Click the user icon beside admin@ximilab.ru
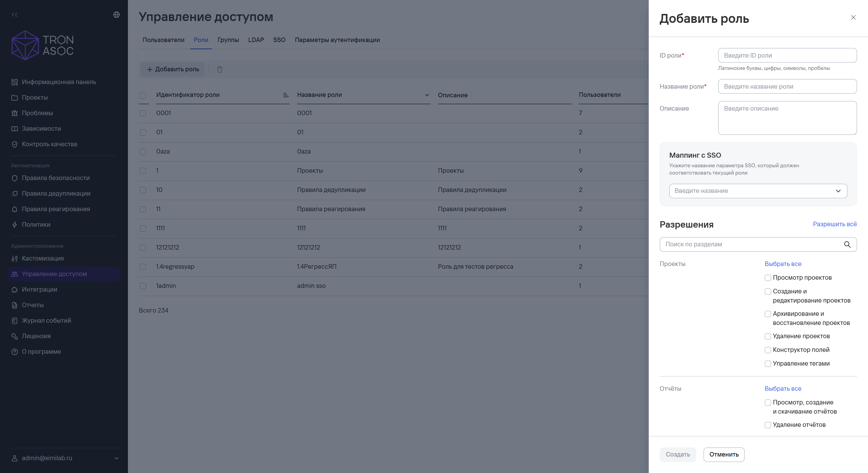 coord(14,458)
